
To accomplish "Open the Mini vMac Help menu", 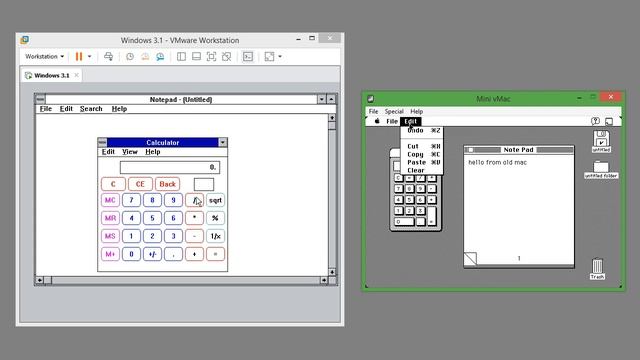I will [416, 111].
